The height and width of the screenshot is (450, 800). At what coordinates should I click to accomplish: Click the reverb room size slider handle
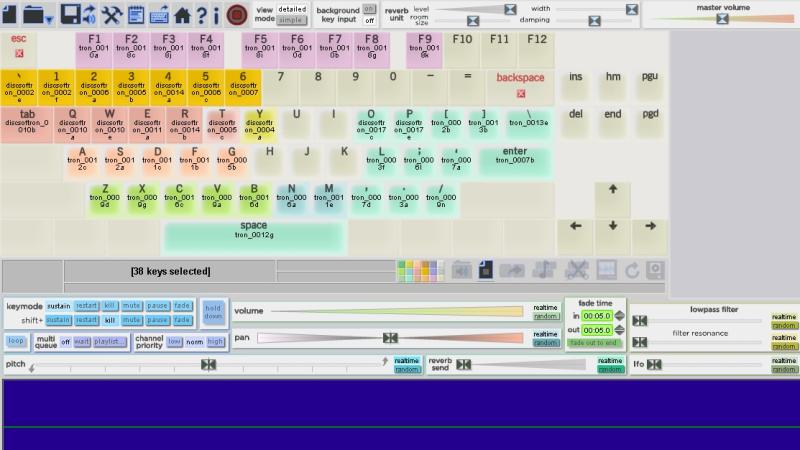[473, 21]
